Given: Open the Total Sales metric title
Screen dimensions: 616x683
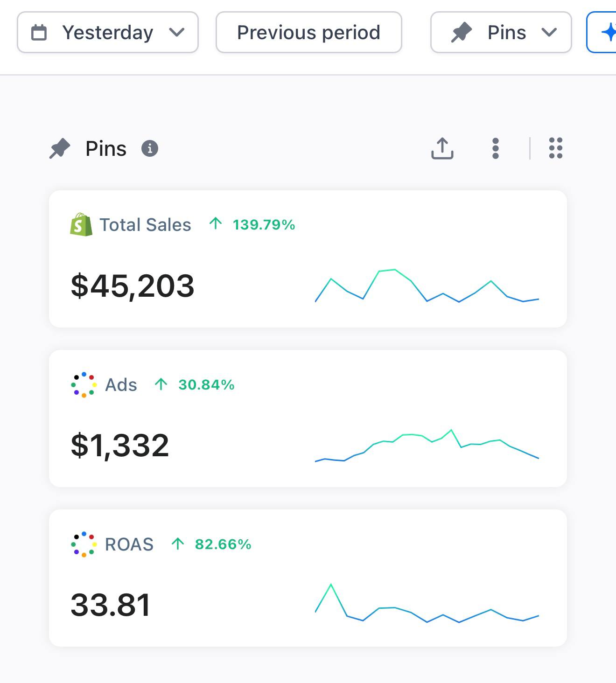Looking at the screenshot, I should coord(145,225).
